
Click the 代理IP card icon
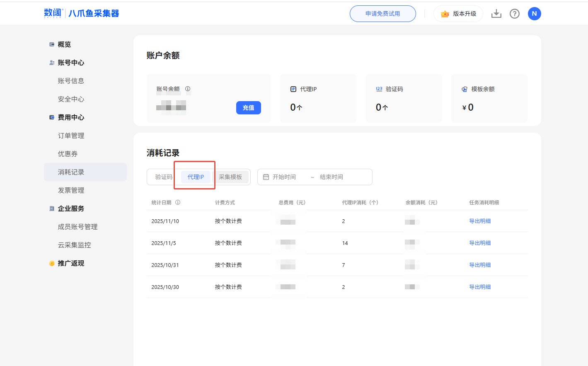[x=293, y=89]
